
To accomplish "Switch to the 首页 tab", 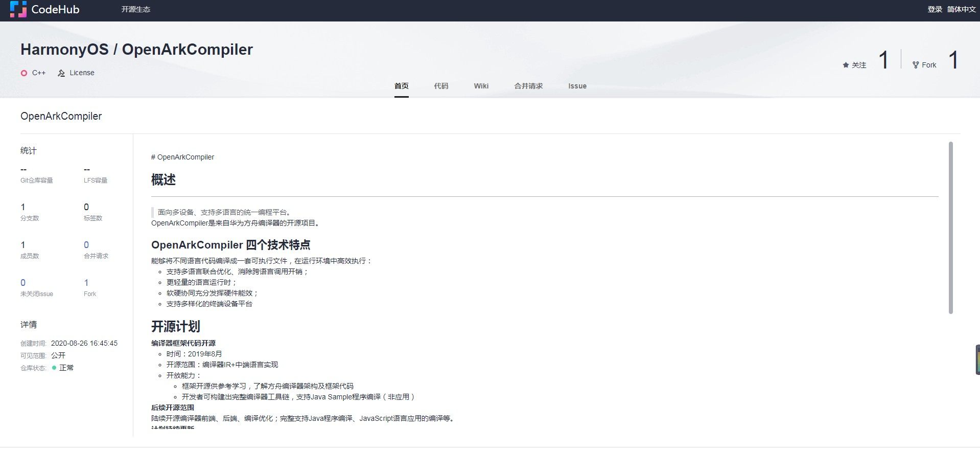I will [402, 86].
